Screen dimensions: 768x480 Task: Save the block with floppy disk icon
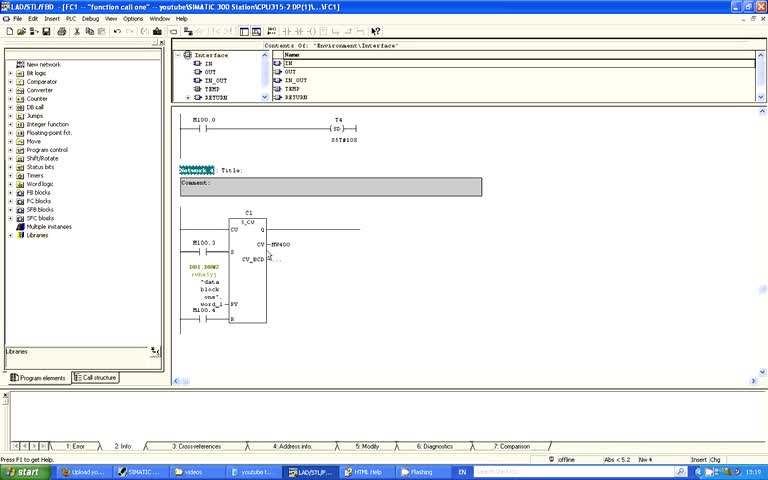[x=46, y=31]
